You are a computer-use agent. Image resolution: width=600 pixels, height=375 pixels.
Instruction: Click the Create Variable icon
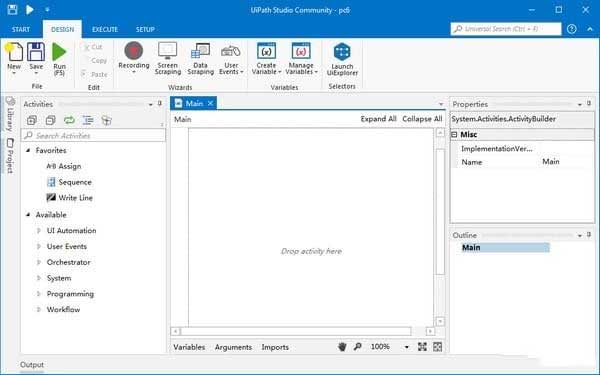(x=266, y=51)
